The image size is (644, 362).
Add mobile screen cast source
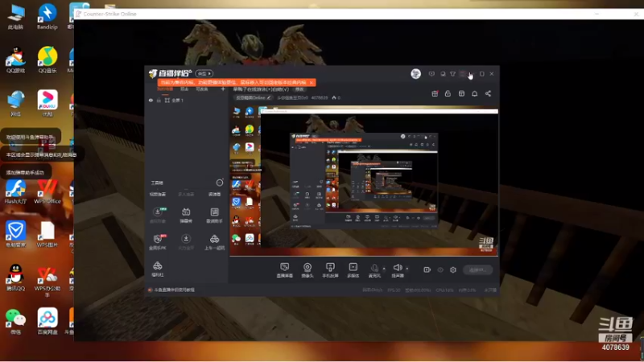pyautogui.click(x=330, y=270)
